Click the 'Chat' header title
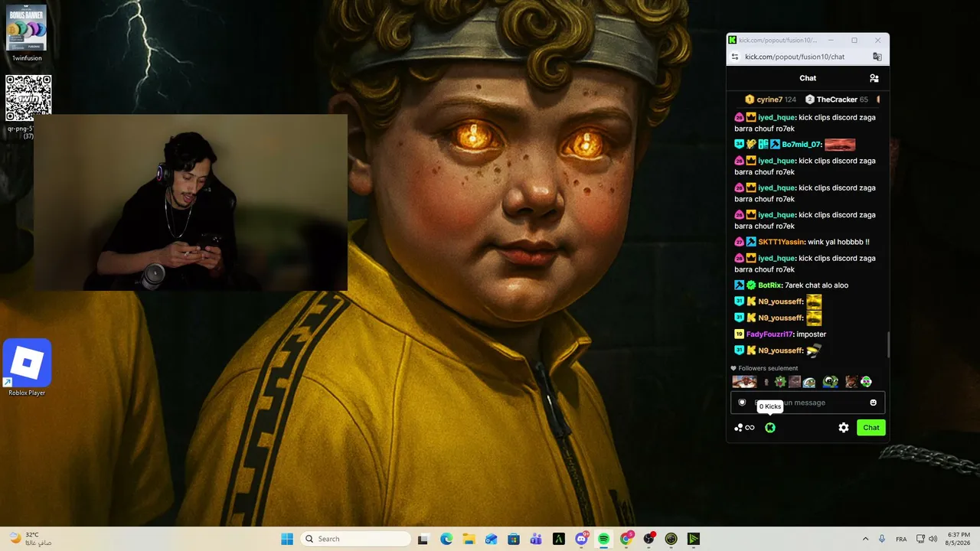Image resolution: width=980 pixels, height=551 pixels. point(808,78)
